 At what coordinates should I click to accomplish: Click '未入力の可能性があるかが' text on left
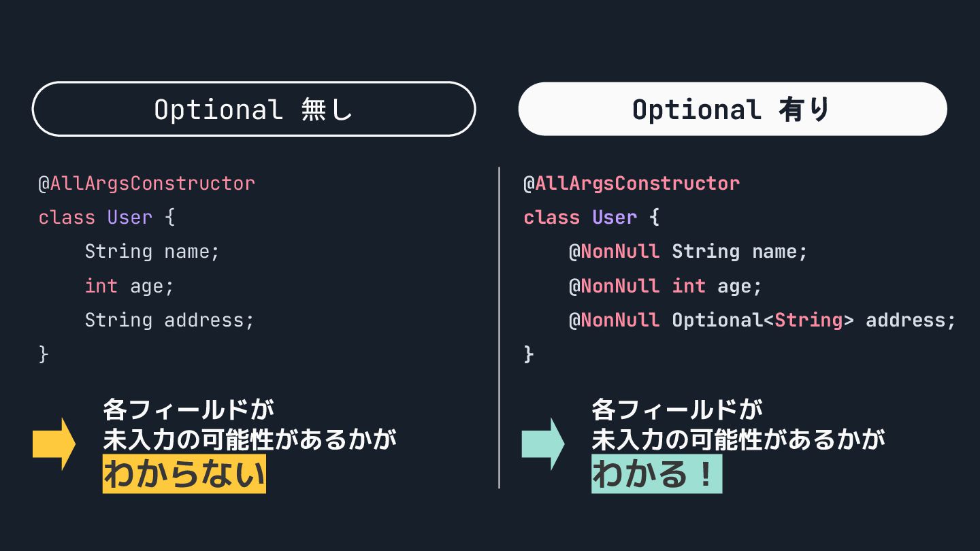tap(249, 440)
